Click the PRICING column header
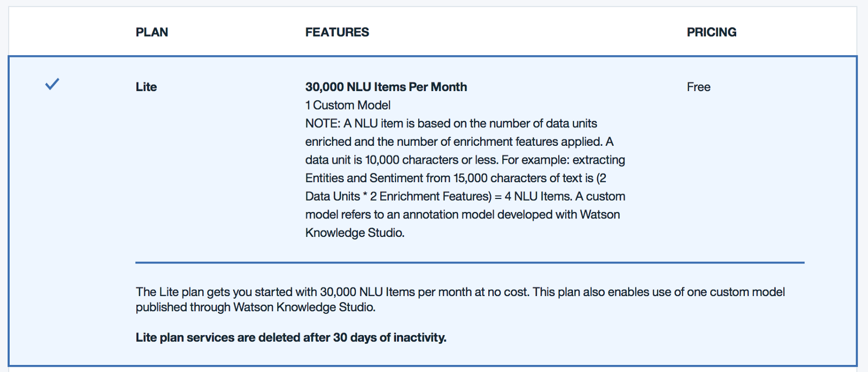This screenshot has height=372, width=868. (711, 32)
